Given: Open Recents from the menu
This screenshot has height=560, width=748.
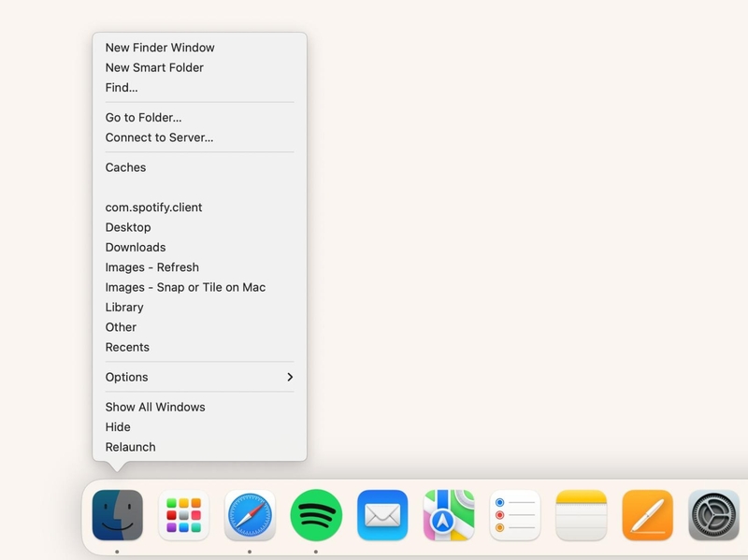Looking at the screenshot, I should pyautogui.click(x=199, y=348).
